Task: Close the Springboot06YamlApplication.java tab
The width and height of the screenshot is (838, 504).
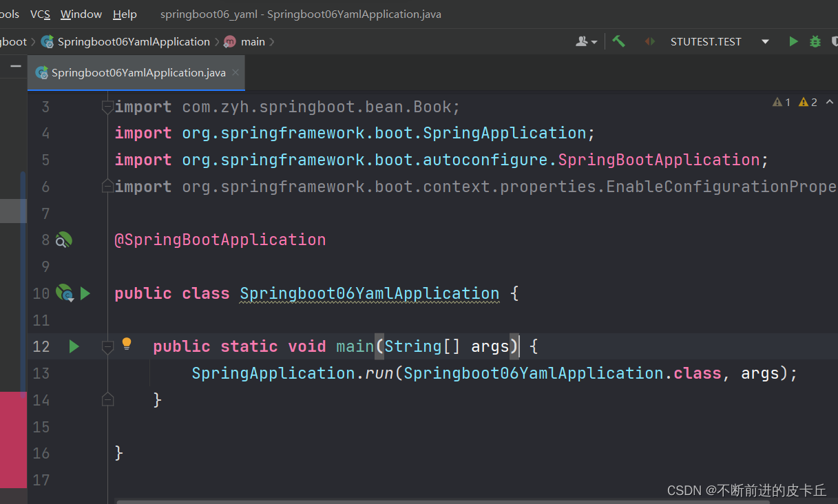Action: (x=235, y=72)
